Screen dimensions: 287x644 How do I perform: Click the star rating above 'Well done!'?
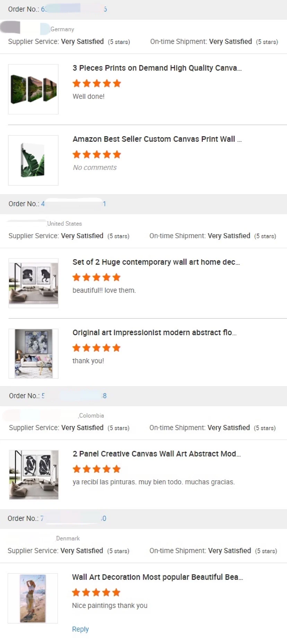(x=97, y=84)
